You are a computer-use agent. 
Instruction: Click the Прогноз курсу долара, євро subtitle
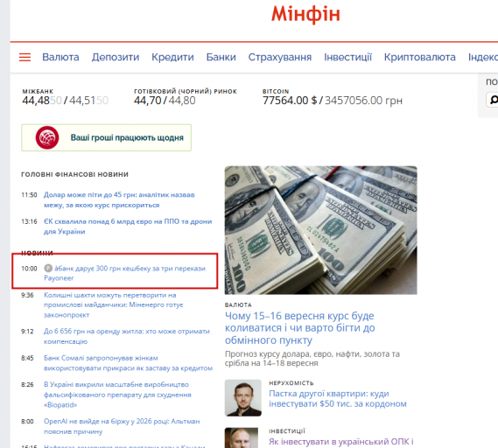coord(312,359)
